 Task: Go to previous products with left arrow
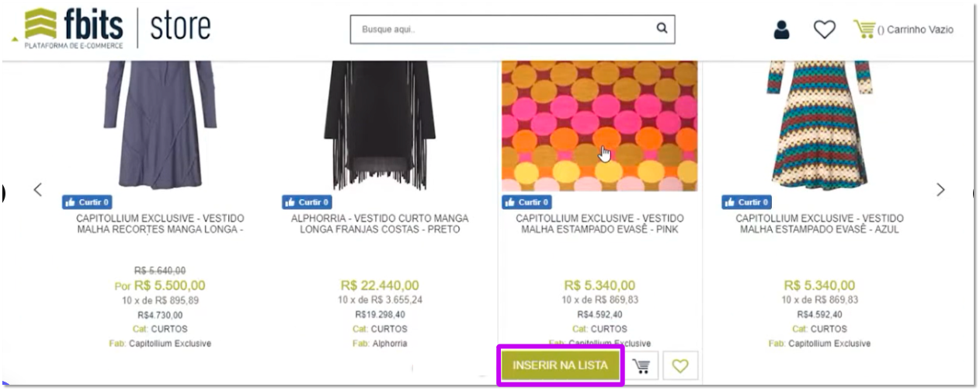(x=37, y=190)
